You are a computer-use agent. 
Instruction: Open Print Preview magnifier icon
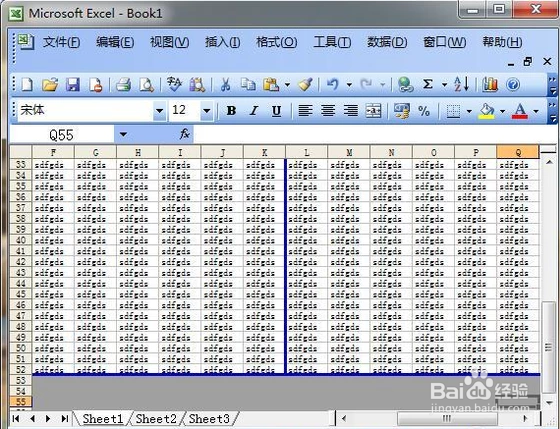click(x=146, y=85)
